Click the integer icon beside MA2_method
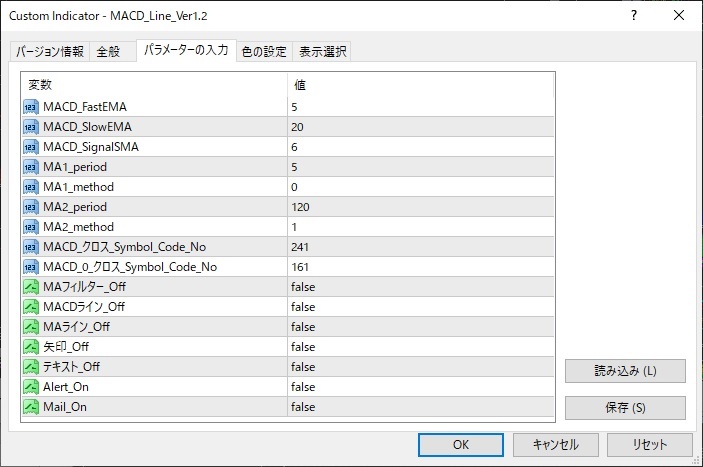Viewport: 703px width, 467px height. click(30, 227)
